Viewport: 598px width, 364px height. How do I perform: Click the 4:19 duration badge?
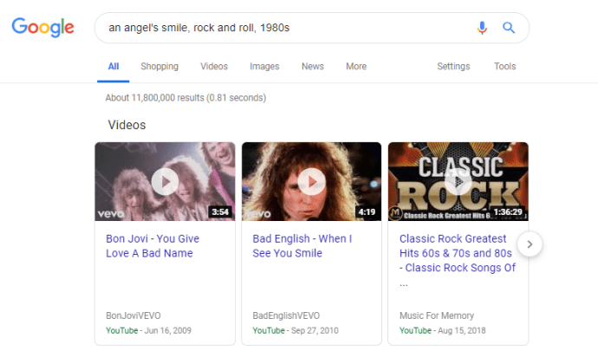(x=367, y=212)
